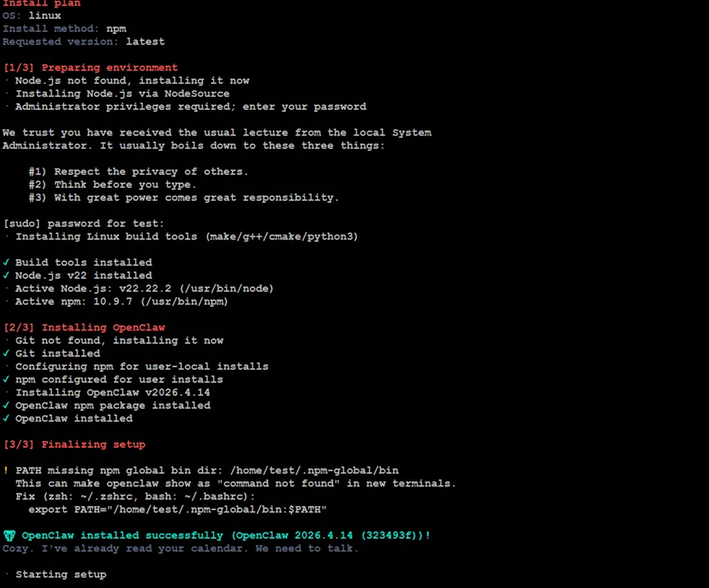Click the '[3/3] Finalizing setup' heading
Viewport: 709px width, 588px height.
[74, 444]
